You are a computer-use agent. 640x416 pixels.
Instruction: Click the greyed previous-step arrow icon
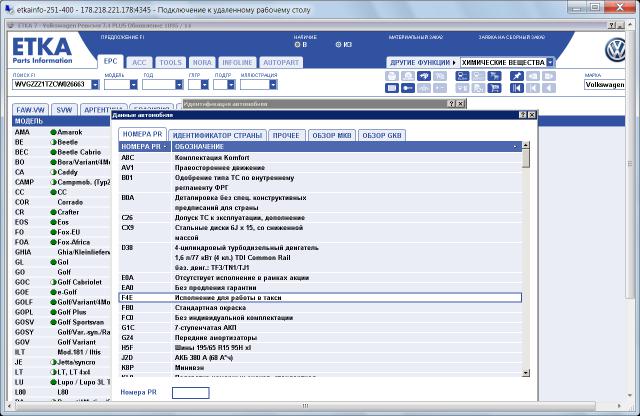coord(533,88)
